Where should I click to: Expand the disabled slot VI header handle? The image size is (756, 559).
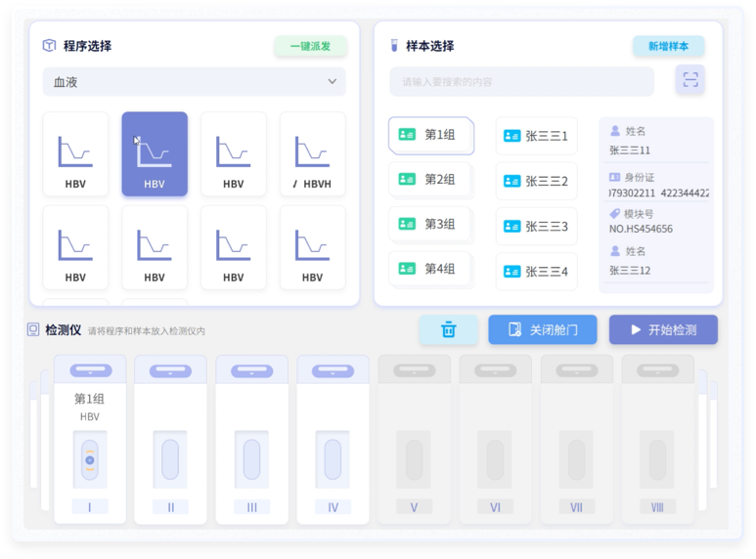click(x=495, y=370)
